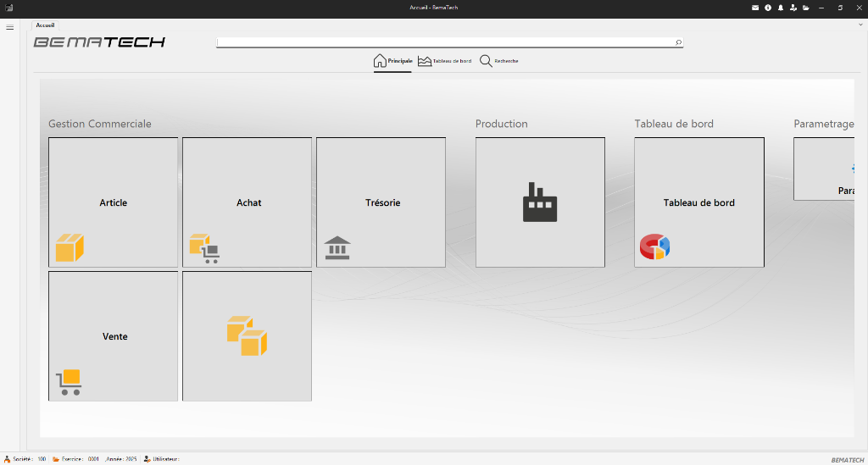Switch to the Recherche tab
Image resolution: width=868 pixels, height=465 pixels.
coord(498,61)
